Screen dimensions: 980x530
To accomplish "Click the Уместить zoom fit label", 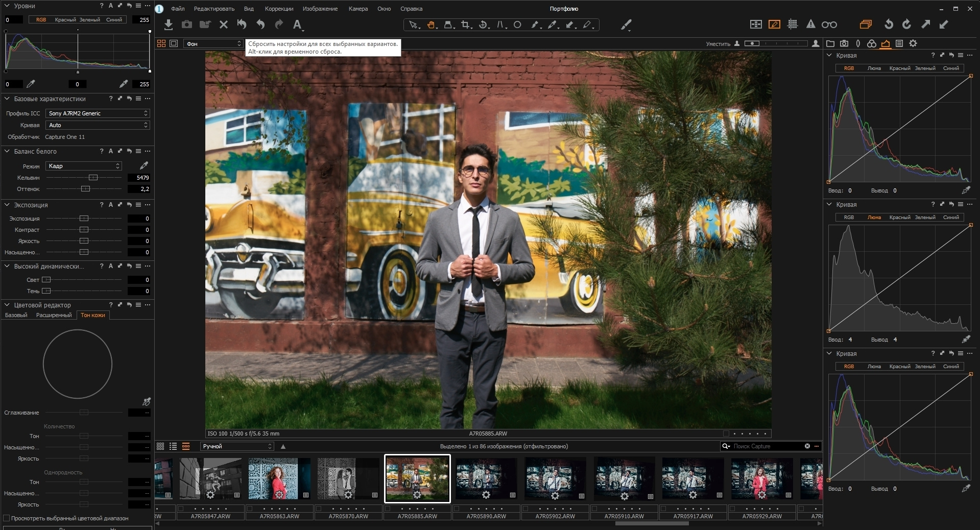I will [718, 44].
